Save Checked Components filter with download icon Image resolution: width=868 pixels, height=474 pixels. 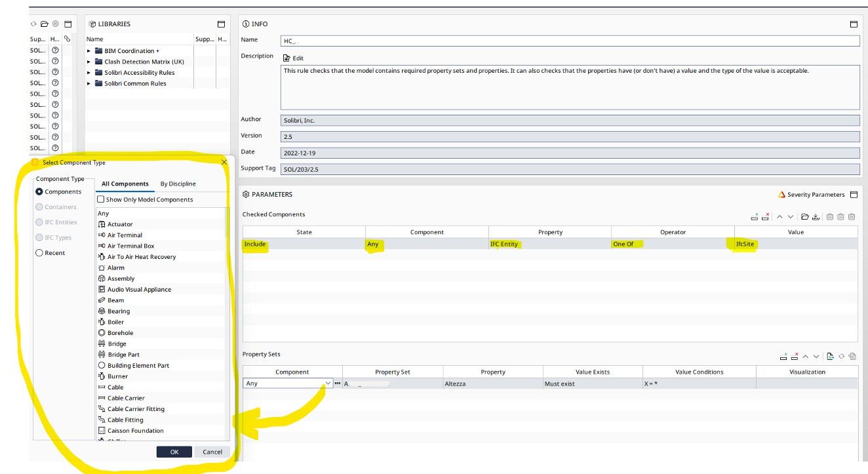click(815, 216)
